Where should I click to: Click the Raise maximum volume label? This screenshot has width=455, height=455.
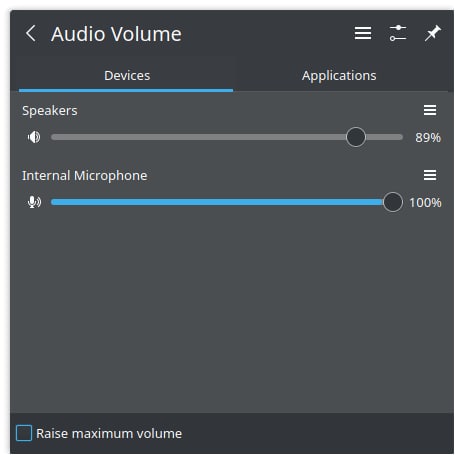[109, 434]
